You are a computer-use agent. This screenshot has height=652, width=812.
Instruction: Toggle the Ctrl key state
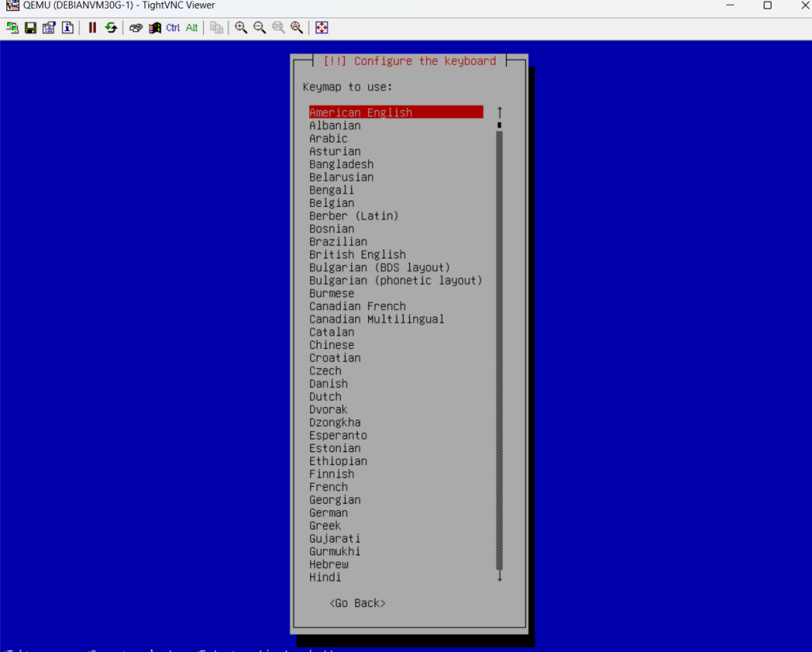click(x=173, y=28)
